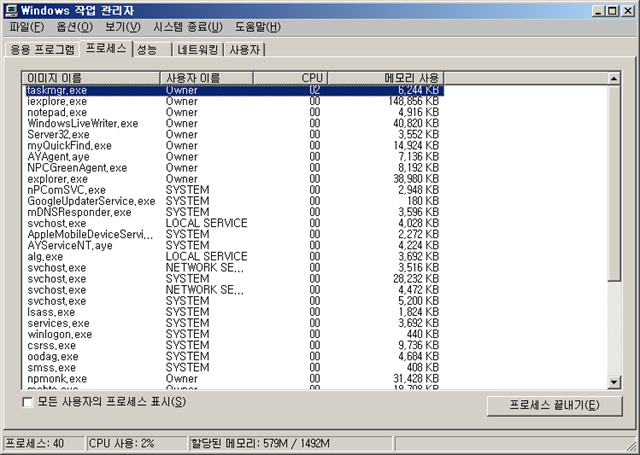Click the 할당된 메모리 status entry
This screenshot has height=455, width=640.
click(291, 443)
